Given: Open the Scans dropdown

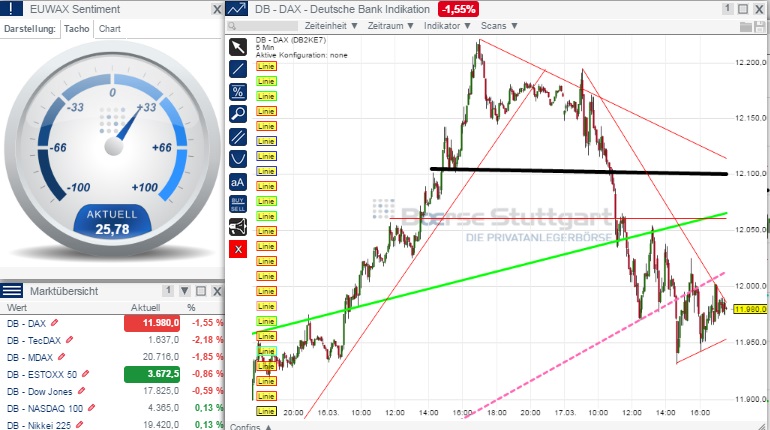Looking at the screenshot, I should 499,26.
